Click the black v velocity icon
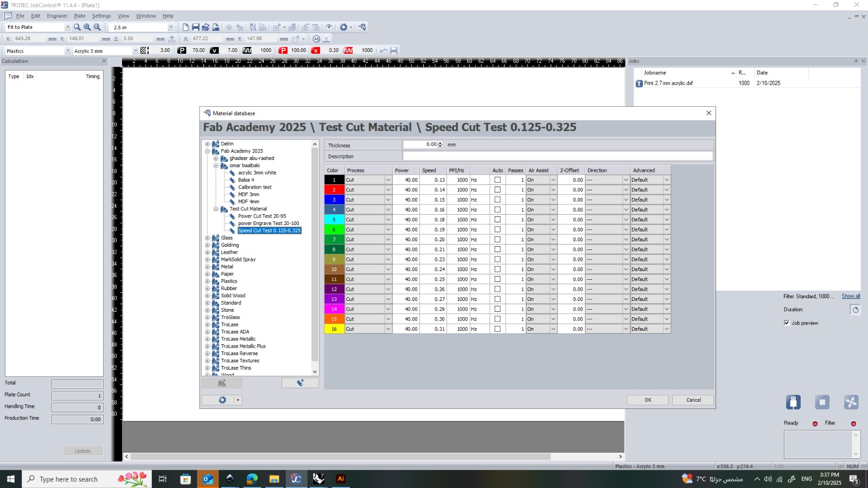Screen dimensions: 868x488 (x=214, y=50)
